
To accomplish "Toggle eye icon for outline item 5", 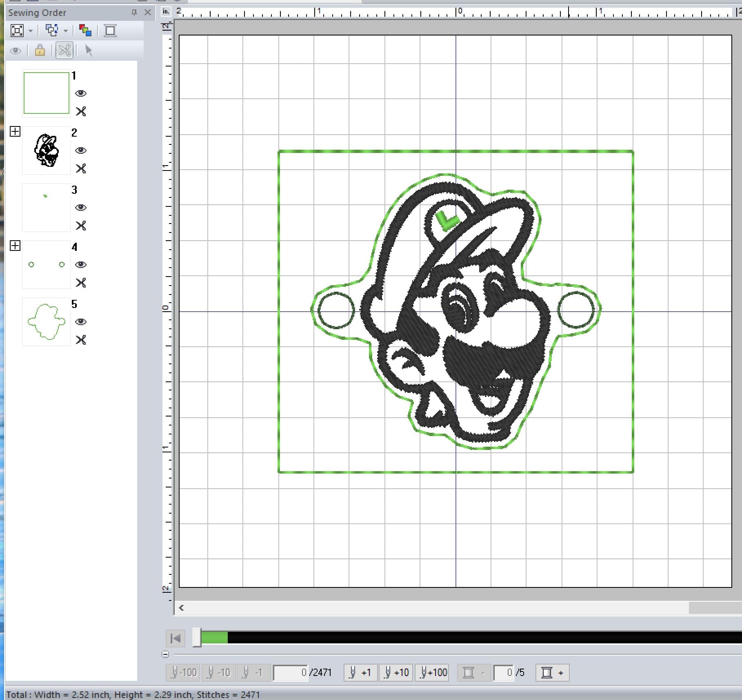I will point(81,322).
